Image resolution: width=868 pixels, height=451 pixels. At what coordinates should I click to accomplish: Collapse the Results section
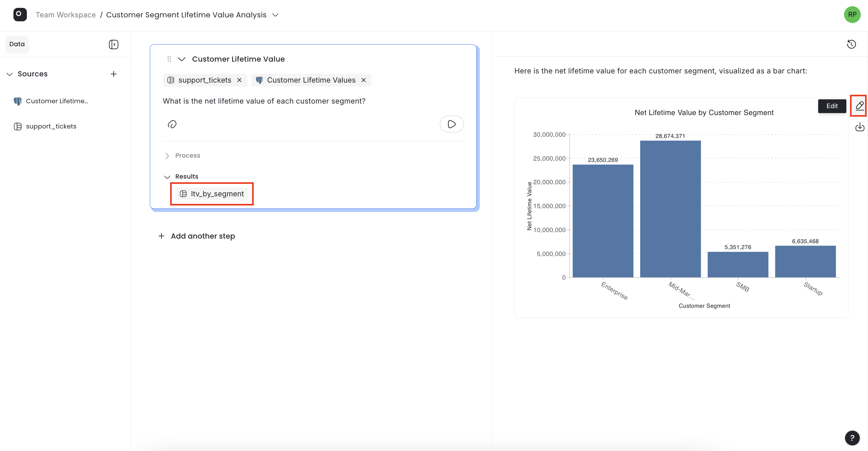[x=181, y=176]
